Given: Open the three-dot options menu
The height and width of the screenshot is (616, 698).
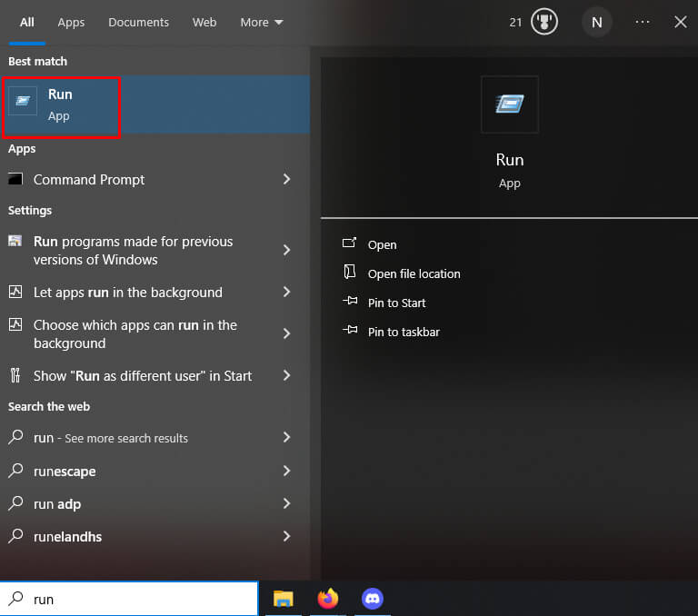Looking at the screenshot, I should [643, 22].
